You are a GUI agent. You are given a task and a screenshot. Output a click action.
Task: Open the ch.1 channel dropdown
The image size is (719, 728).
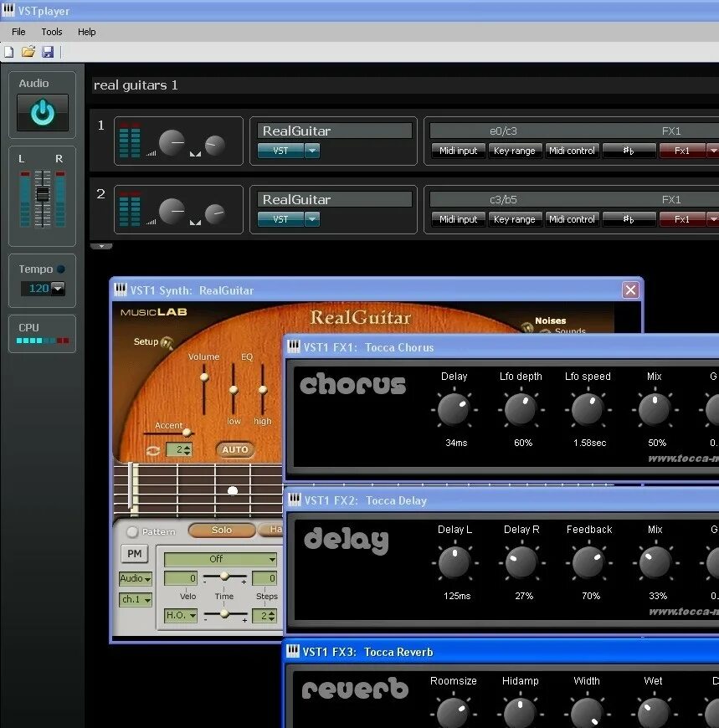[x=135, y=599]
